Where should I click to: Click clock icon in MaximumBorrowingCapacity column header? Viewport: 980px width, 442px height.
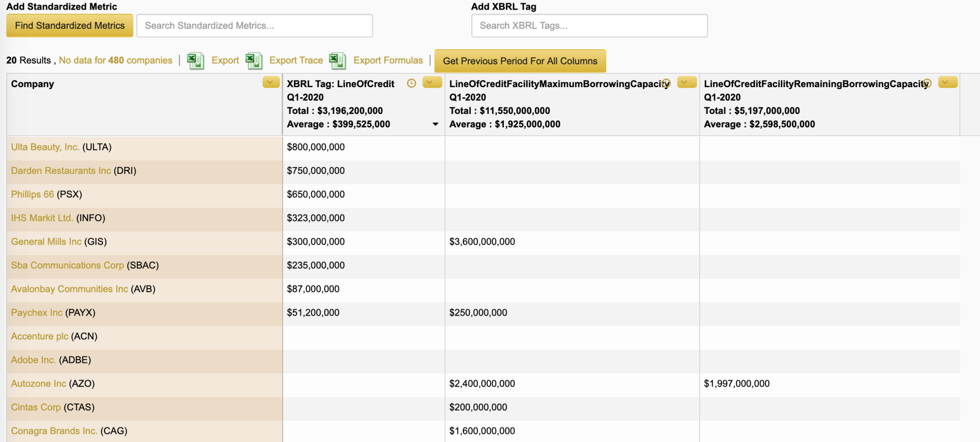[666, 83]
